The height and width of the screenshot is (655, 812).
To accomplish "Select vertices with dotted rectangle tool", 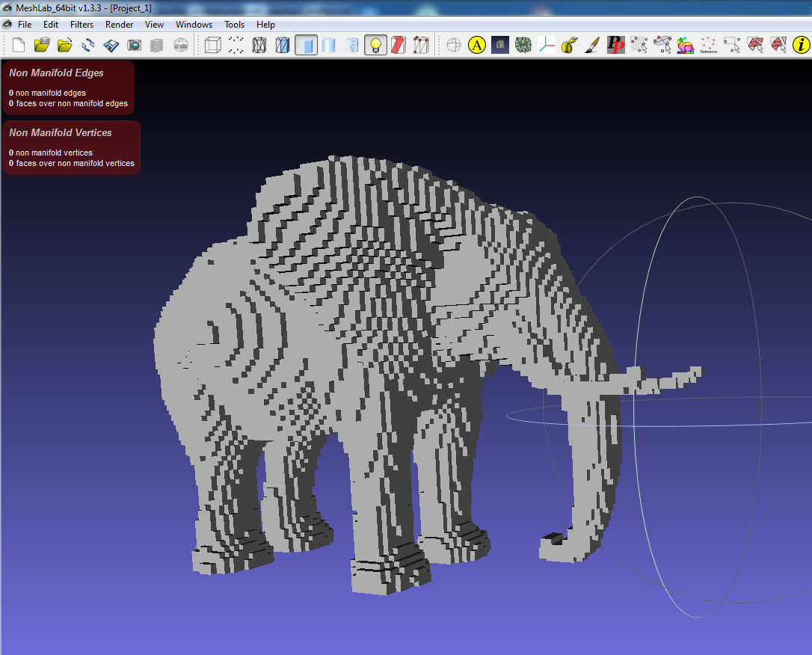I will tap(732, 45).
